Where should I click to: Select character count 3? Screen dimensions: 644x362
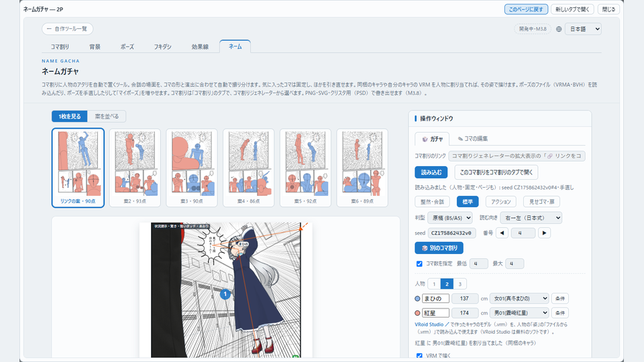460,284
